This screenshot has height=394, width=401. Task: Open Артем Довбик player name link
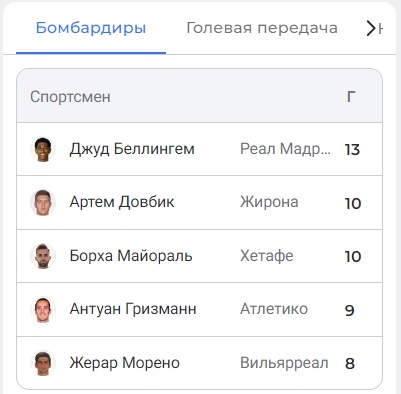tap(122, 202)
